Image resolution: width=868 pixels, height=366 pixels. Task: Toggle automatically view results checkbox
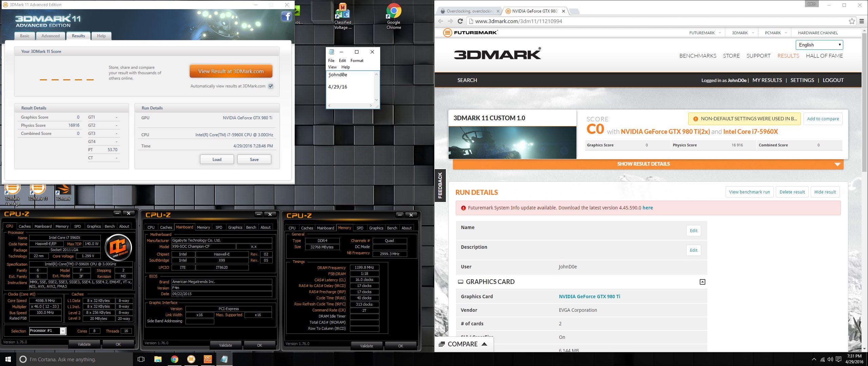click(x=271, y=86)
